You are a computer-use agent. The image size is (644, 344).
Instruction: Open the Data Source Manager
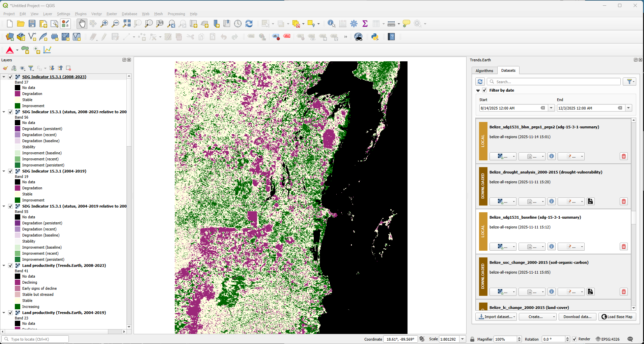coord(10,37)
